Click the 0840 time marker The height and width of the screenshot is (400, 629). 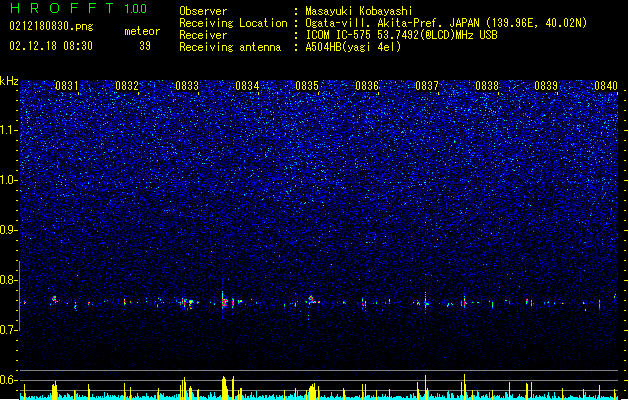(x=606, y=86)
